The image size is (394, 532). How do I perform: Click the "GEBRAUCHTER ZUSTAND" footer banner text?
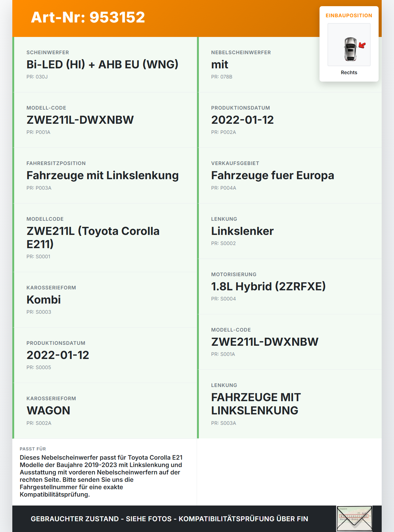169,519
